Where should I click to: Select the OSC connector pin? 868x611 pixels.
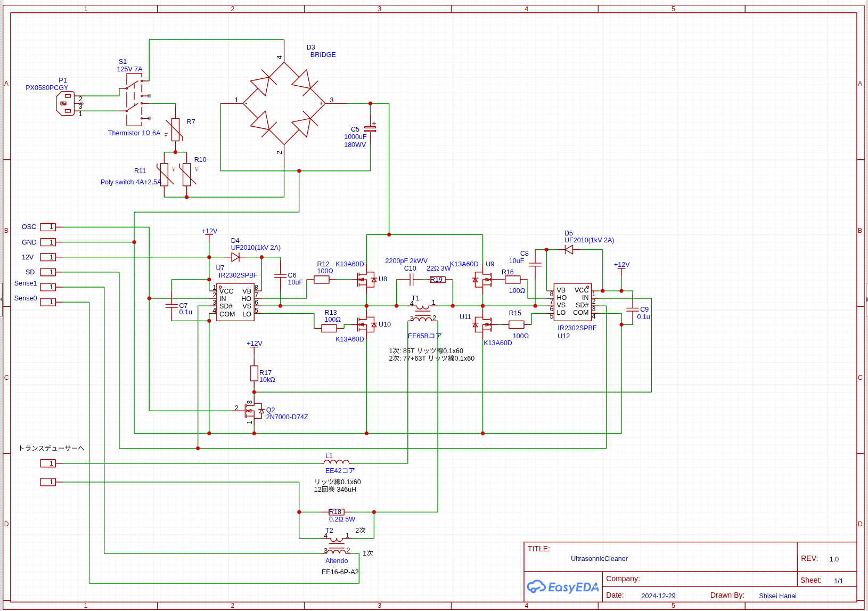pyautogui.click(x=48, y=227)
